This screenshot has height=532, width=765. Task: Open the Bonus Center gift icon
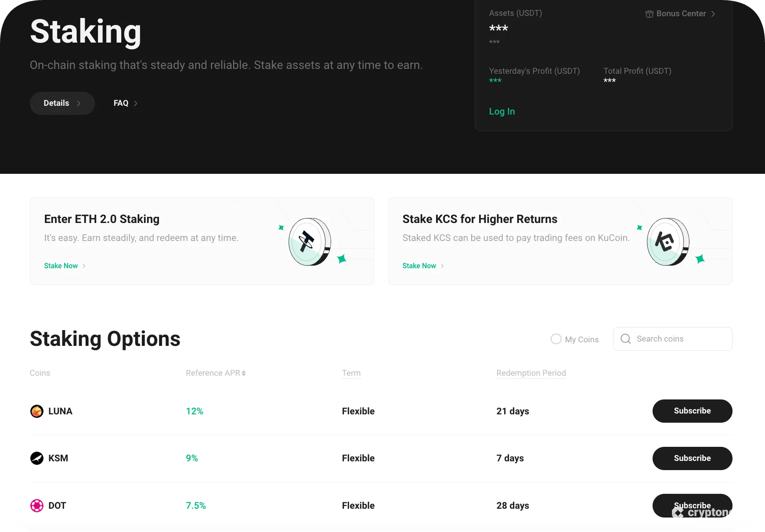point(650,14)
